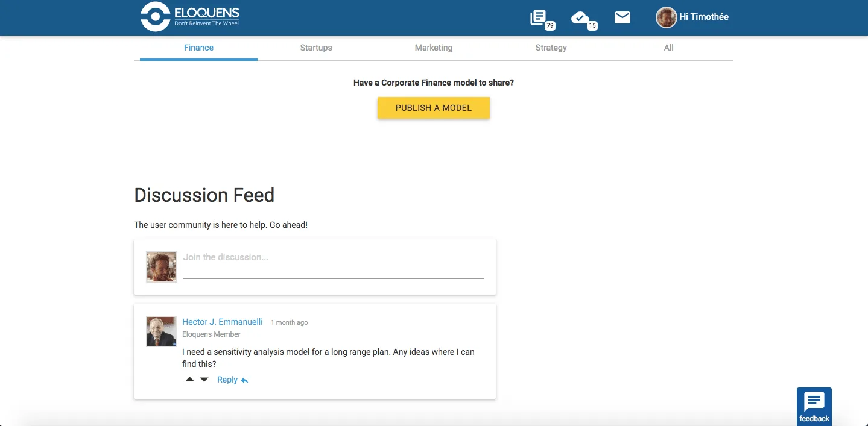Click Hector's sensitivity analysis post text
This screenshot has height=426, width=868.
(328, 358)
